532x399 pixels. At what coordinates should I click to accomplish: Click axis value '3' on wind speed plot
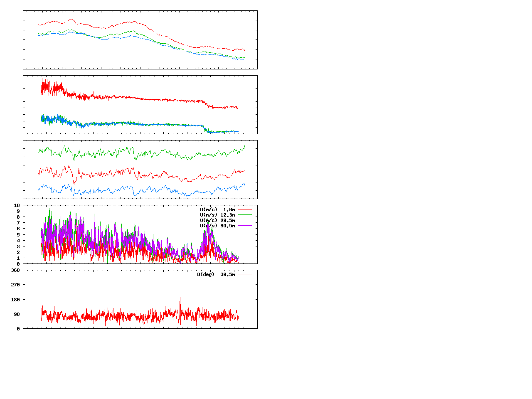coord(18,246)
